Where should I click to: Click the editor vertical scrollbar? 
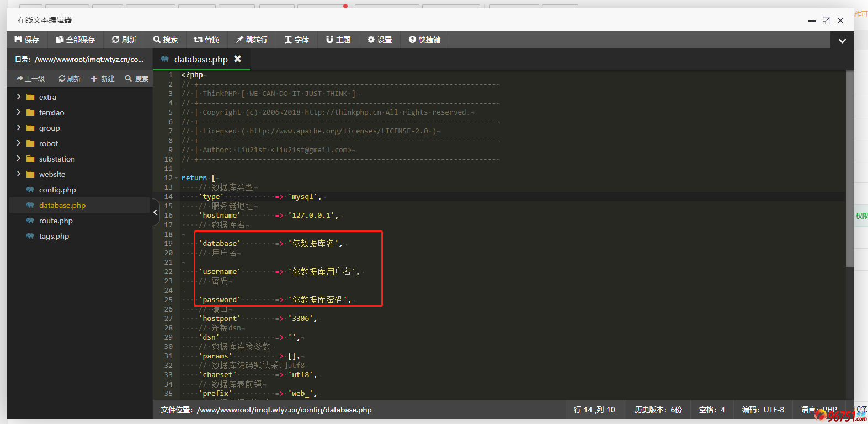click(850, 169)
